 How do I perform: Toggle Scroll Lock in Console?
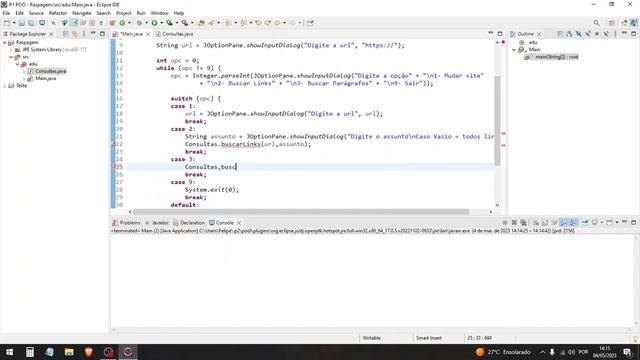point(545,222)
